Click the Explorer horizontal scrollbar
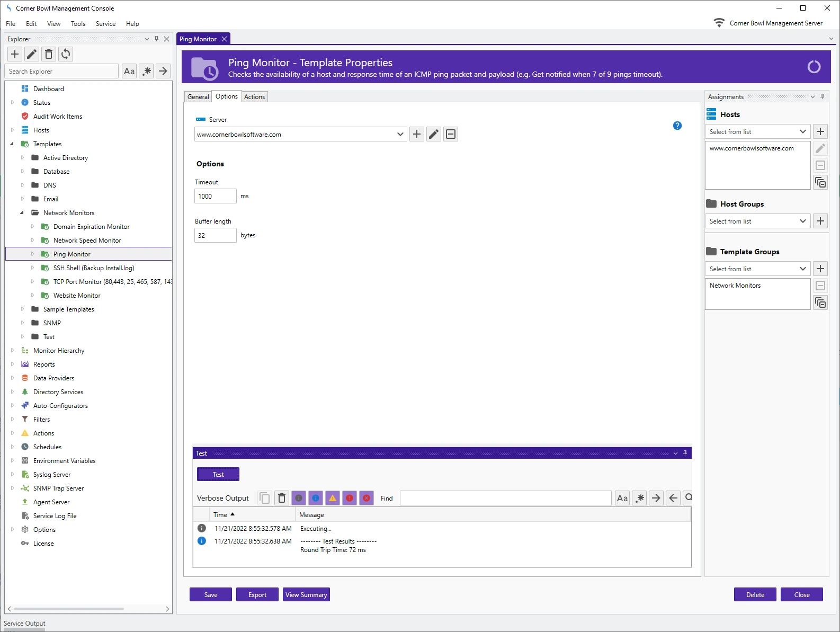Image resolution: width=840 pixels, height=632 pixels. (69, 609)
